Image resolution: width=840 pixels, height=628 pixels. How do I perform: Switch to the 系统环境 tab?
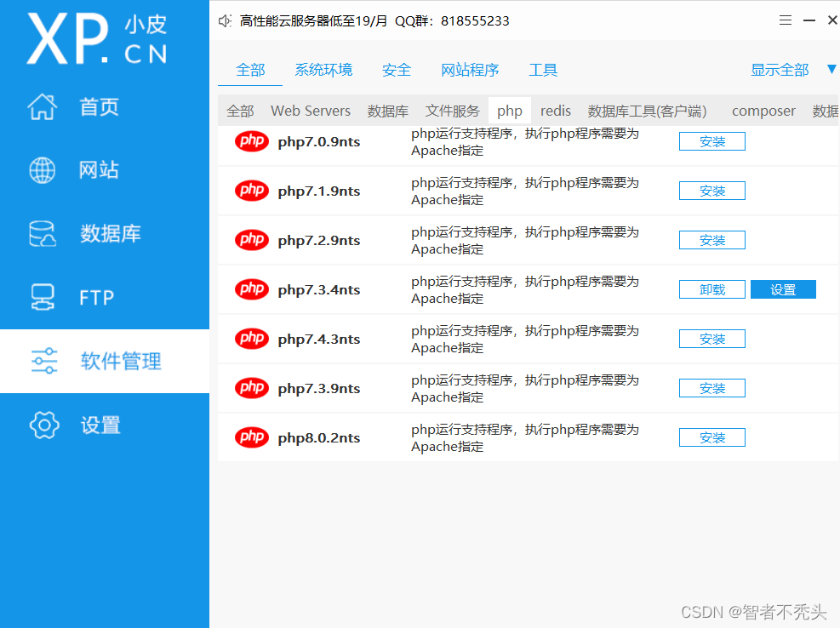pos(323,70)
